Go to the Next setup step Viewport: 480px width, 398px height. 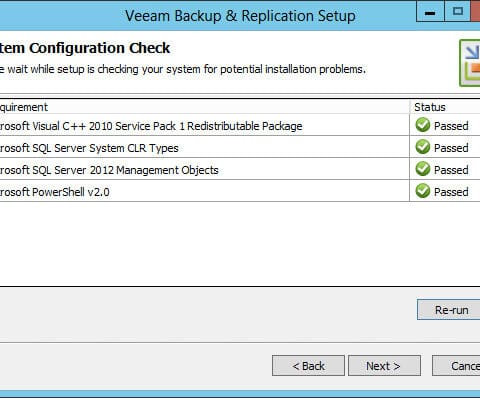coord(384,366)
